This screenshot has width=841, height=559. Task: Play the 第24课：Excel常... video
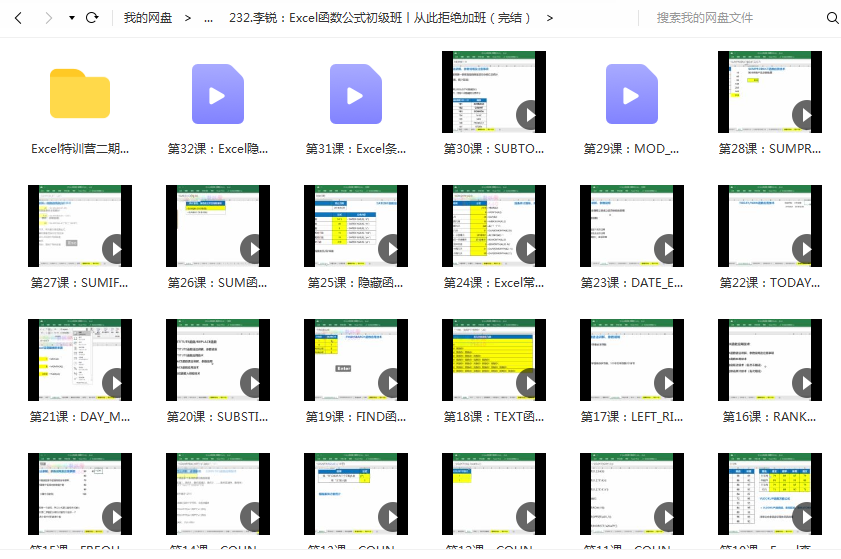(494, 226)
